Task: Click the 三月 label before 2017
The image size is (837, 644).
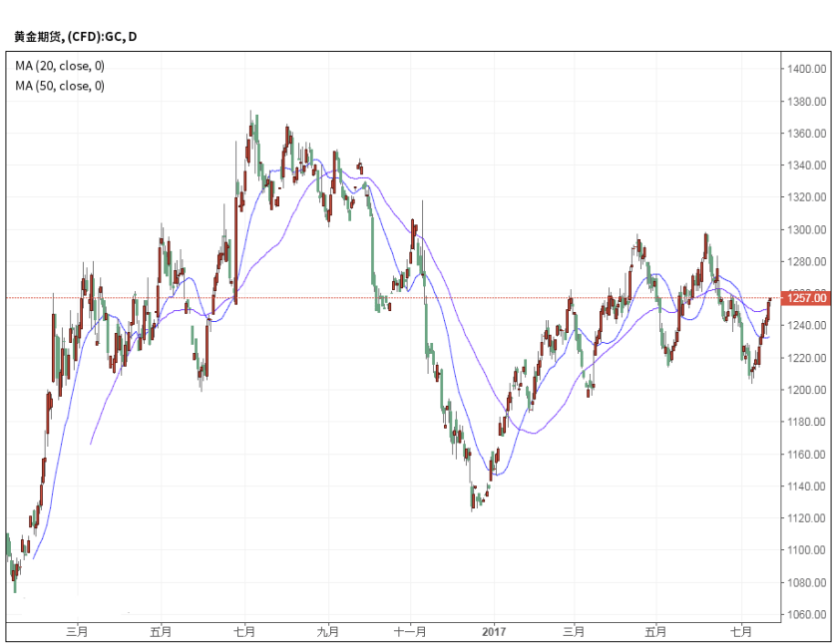Action: 77,632
